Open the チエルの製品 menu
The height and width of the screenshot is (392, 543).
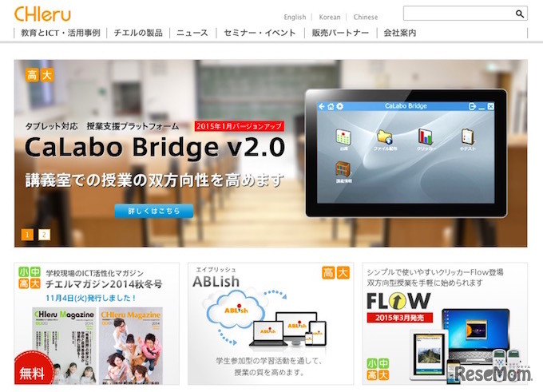click(138, 33)
